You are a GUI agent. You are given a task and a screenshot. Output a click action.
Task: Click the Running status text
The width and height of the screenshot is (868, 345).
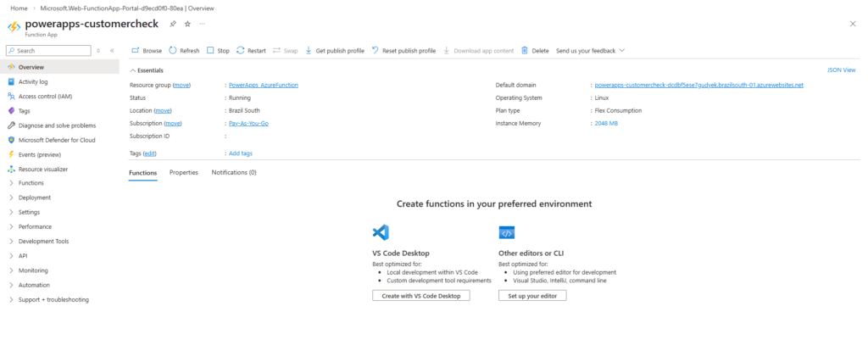tap(240, 98)
